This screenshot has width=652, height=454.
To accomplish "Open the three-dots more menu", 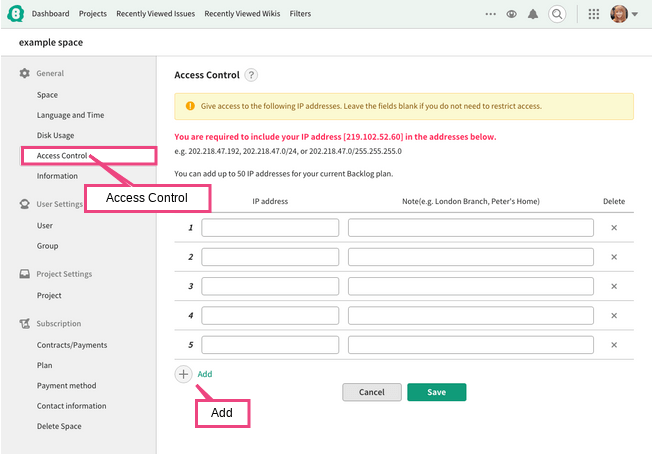I will pos(491,14).
